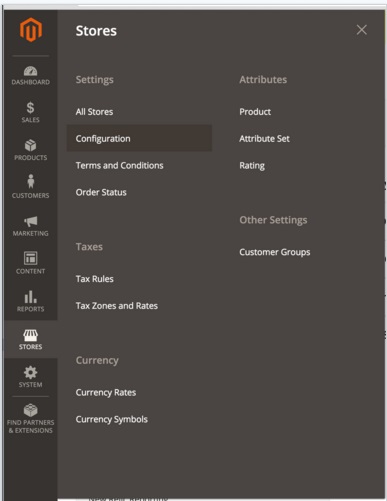The height and width of the screenshot is (501, 387).
Task: Open Find Partners & Extensions icon
Action: click(30, 410)
